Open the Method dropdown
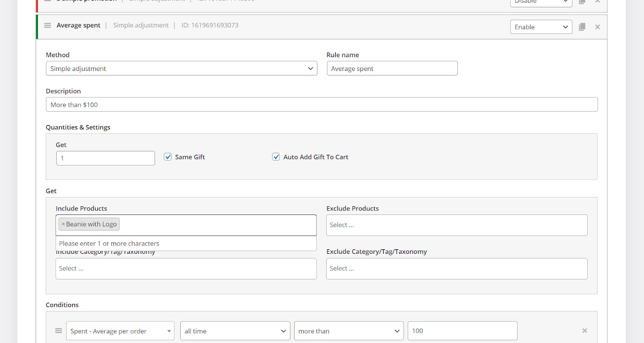This screenshot has height=343, width=644. [x=181, y=69]
